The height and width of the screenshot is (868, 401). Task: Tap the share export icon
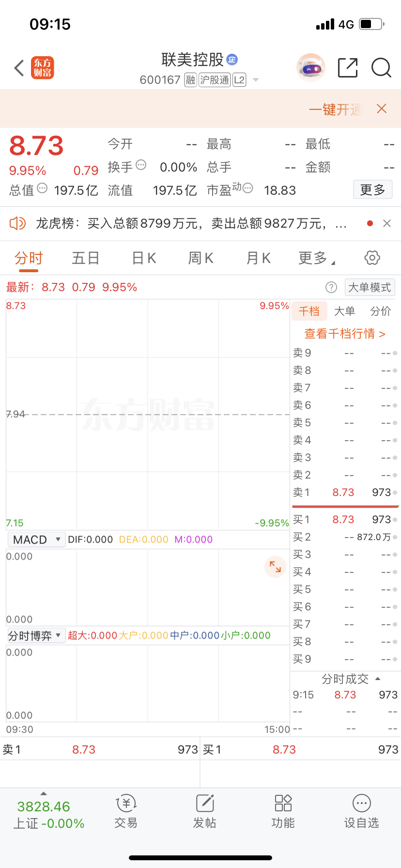point(348,68)
